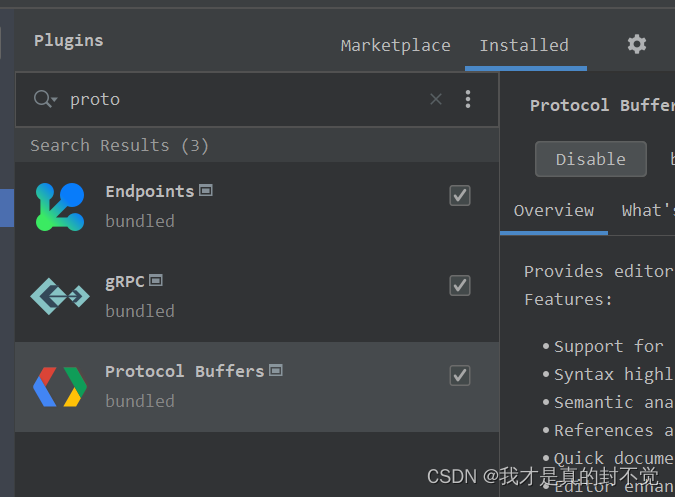
Task: Click the Endpoints plugin logo icon
Action: (60, 207)
